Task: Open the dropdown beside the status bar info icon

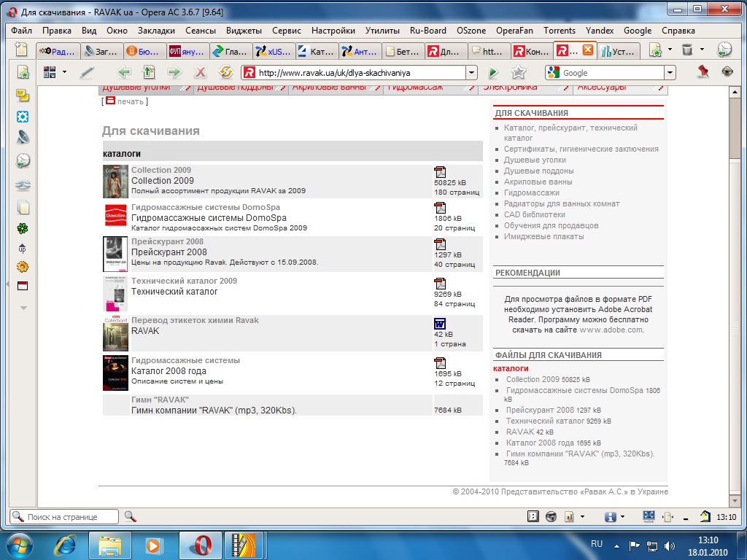Action: (x=622, y=517)
